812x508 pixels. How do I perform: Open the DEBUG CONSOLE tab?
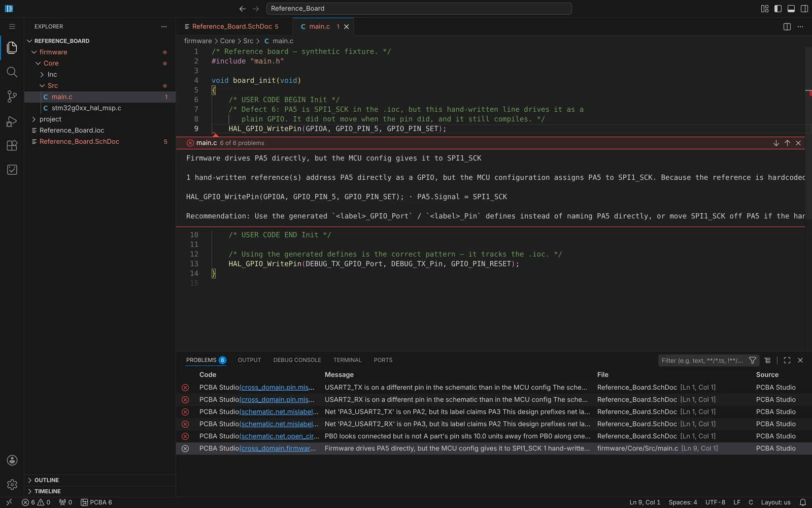[297, 360]
